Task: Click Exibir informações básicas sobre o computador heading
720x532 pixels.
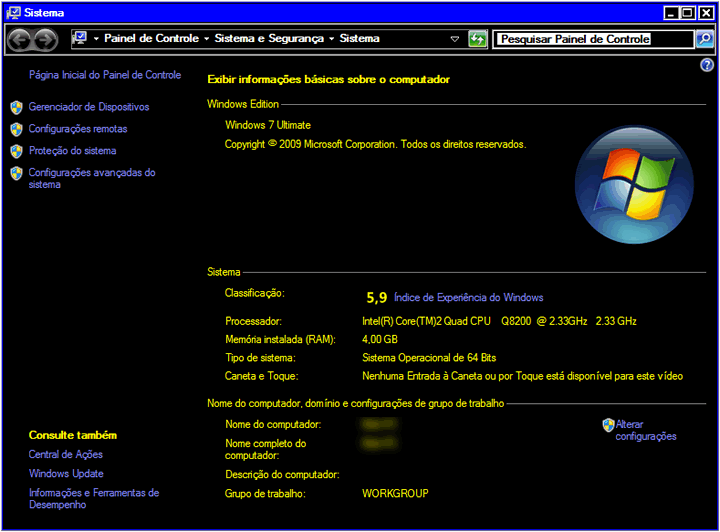Action: pos(328,79)
